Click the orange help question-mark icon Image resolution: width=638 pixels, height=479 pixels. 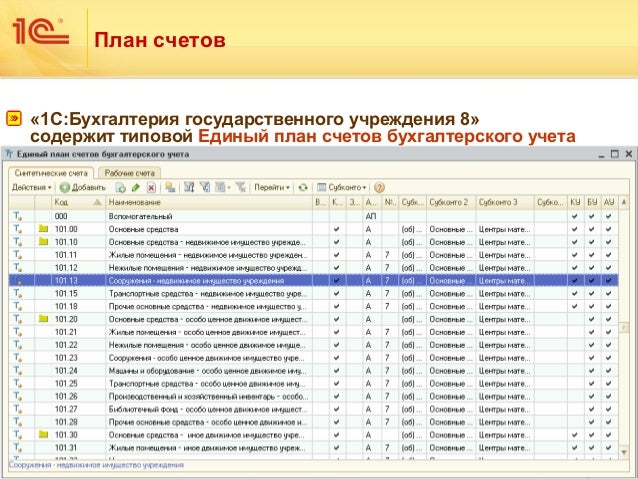tap(379, 188)
